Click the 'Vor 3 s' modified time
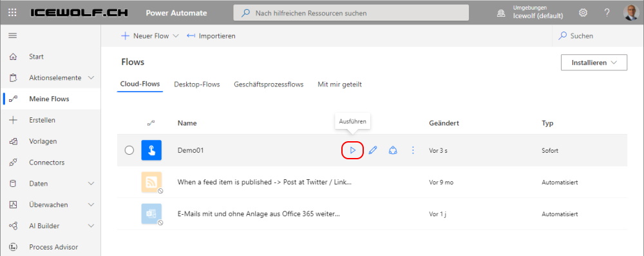The width and height of the screenshot is (644, 256). (x=438, y=151)
